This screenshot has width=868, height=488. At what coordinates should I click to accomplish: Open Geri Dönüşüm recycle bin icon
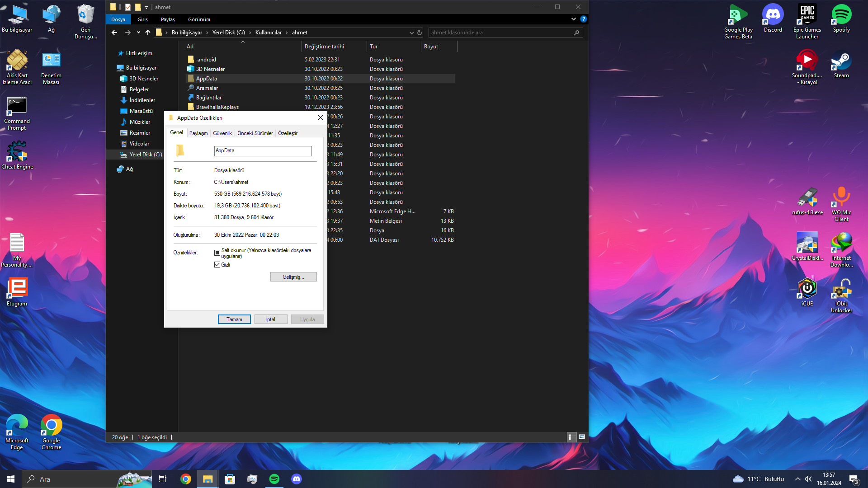[85, 21]
